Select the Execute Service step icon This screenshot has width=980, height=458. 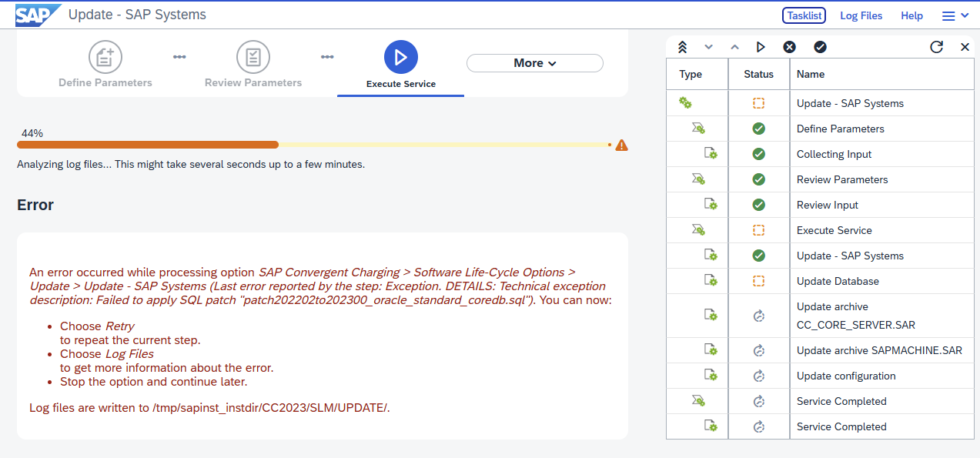pyautogui.click(x=401, y=57)
